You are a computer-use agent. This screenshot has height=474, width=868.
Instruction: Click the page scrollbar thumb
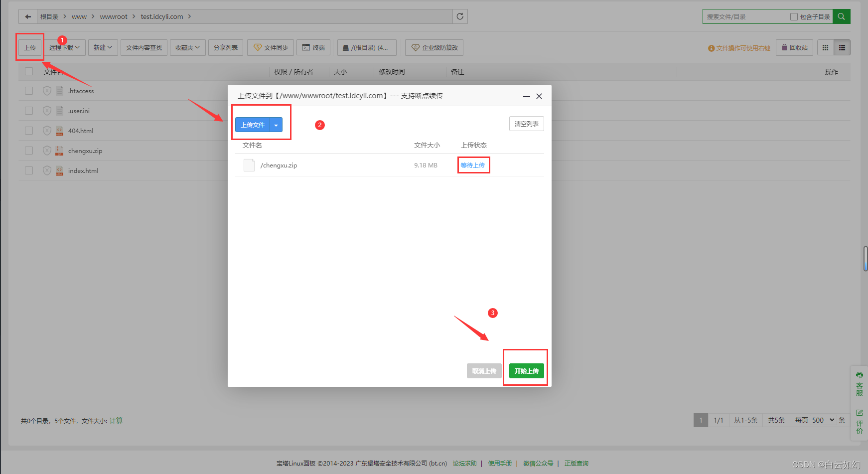pyautogui.click(x=866, y=259)
